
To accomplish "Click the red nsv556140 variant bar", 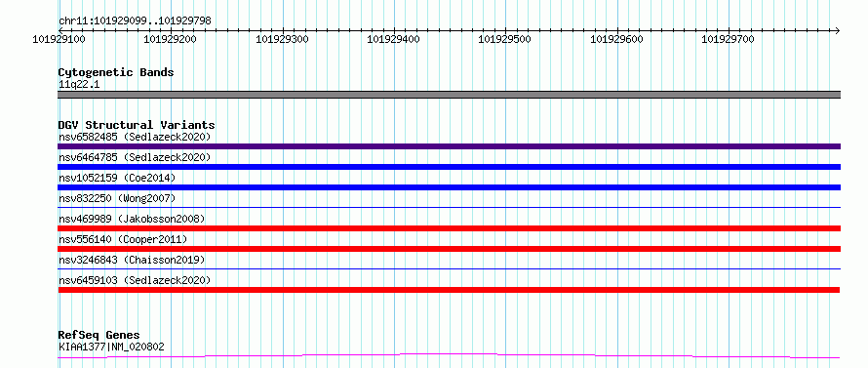I will [449, 249].
